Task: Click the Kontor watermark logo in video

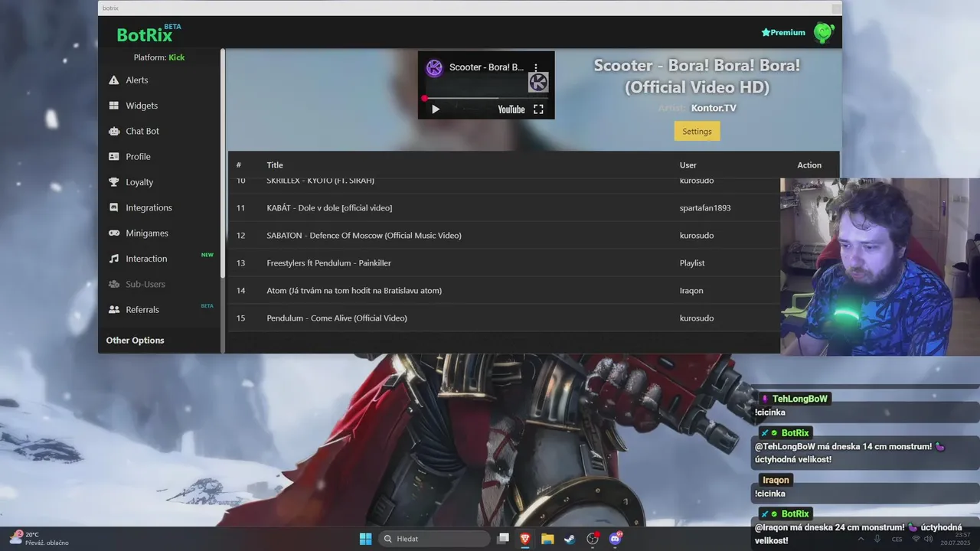Action: point(538,82)
